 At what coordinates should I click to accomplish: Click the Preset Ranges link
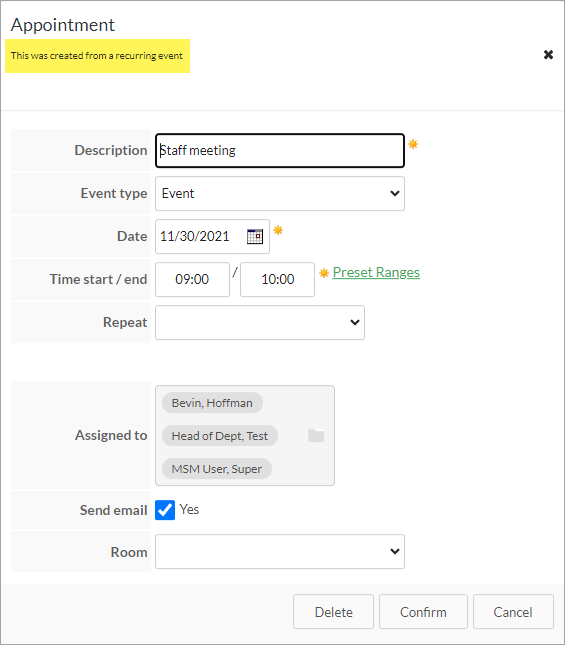coord(376,272)
